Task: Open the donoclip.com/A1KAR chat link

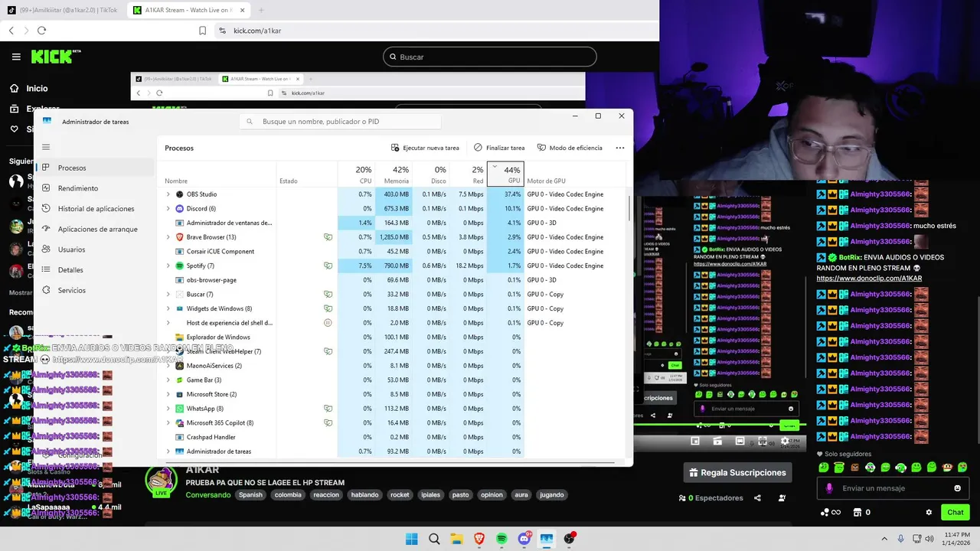Action: click(869, 279)
